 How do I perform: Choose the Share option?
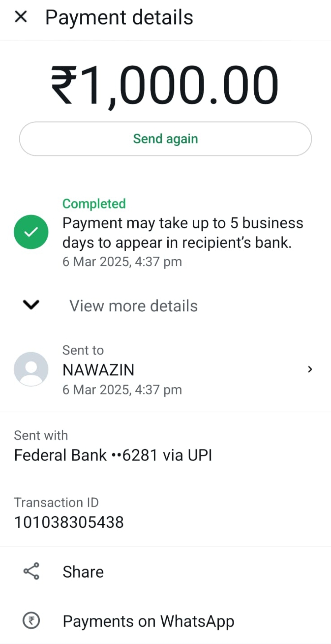(83, 572)
